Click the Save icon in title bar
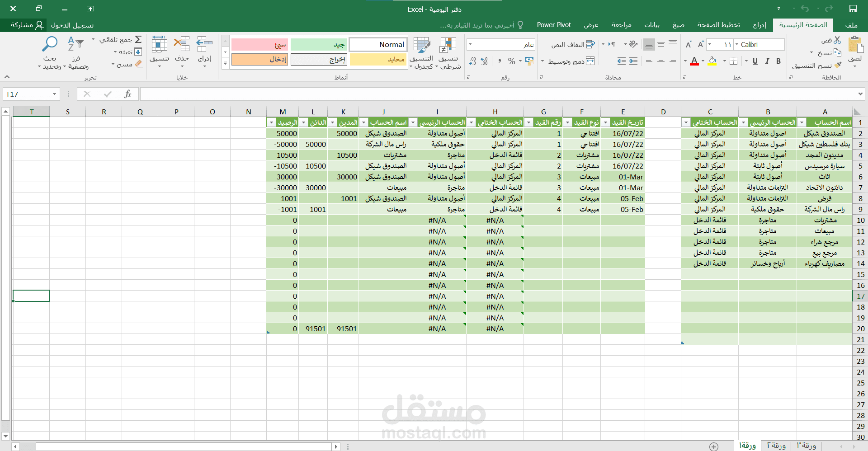Image resolution: width=868 pixels, height=451 pixels. coord(853,9)
